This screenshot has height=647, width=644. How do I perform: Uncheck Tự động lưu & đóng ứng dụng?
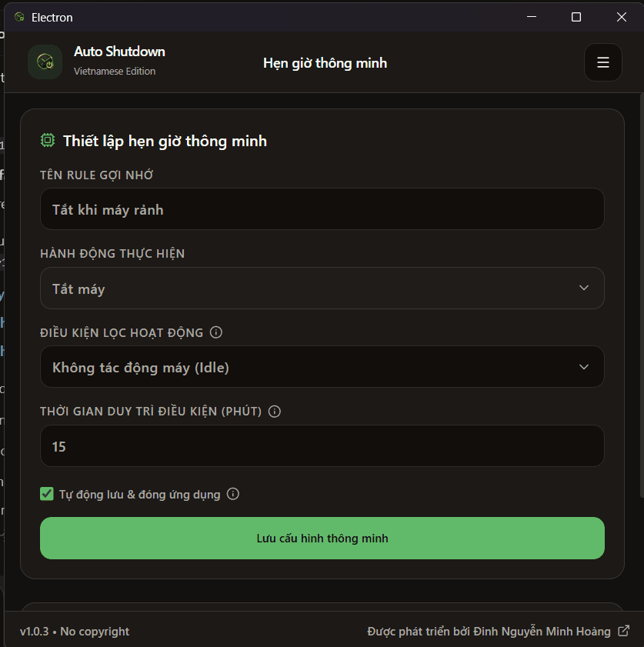pyautogui.click(x=47, y=494)
